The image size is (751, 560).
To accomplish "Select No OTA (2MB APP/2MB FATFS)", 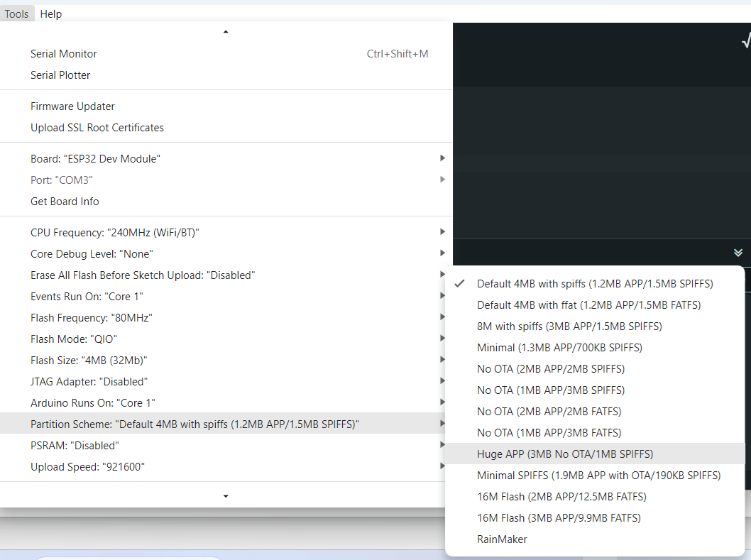I will 595,412.
